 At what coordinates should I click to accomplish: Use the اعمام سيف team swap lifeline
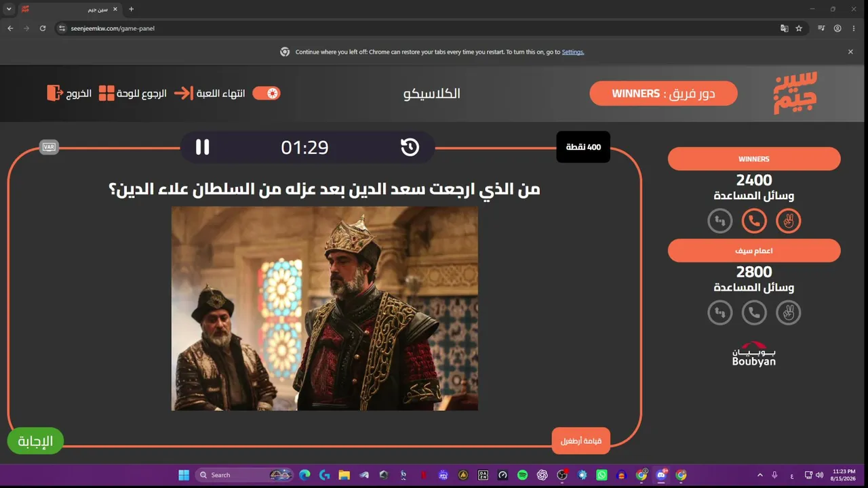tap(720, 312)
